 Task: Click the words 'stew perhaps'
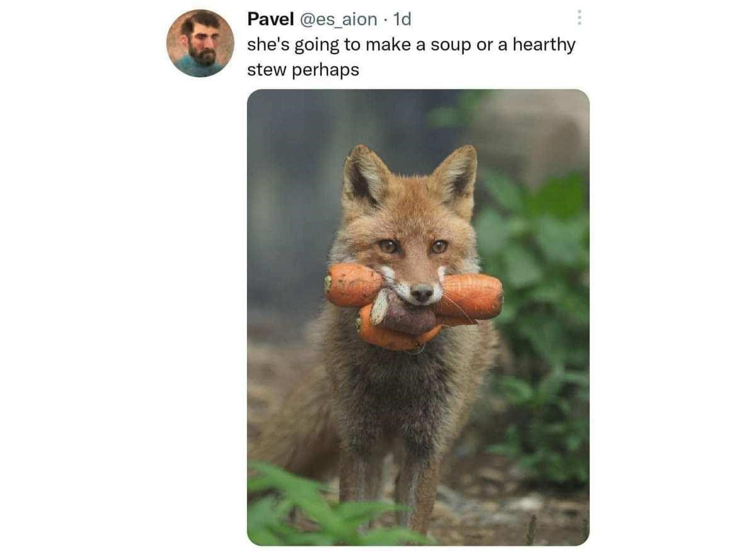(x=302, y=70)
